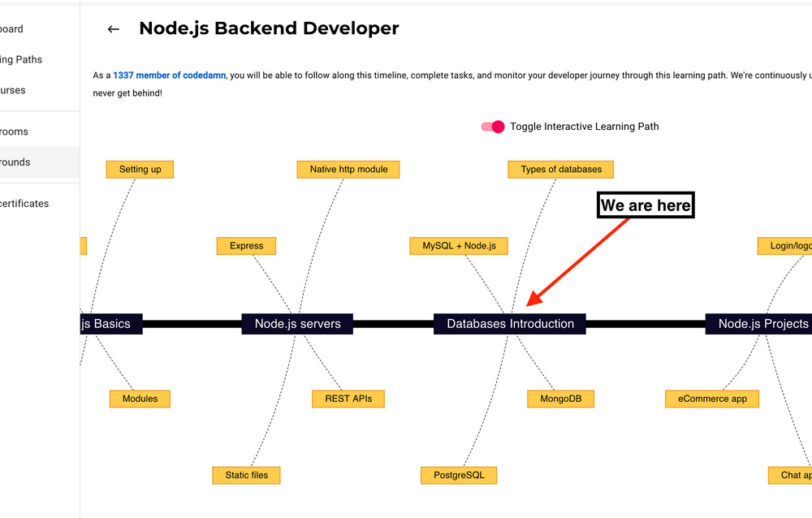Go to Certificates in sidebar
The image size is (812, 518).
click(24, 203)
